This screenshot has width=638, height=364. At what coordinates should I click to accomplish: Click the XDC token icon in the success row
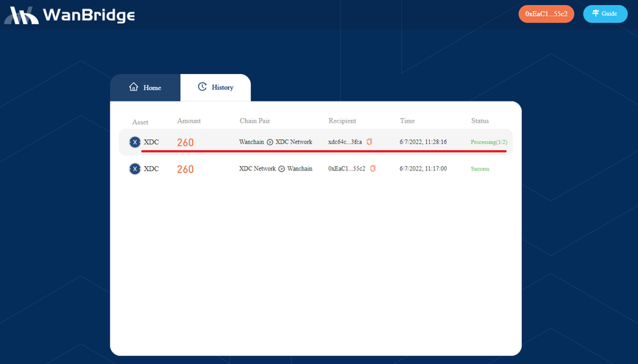[134, 169]
